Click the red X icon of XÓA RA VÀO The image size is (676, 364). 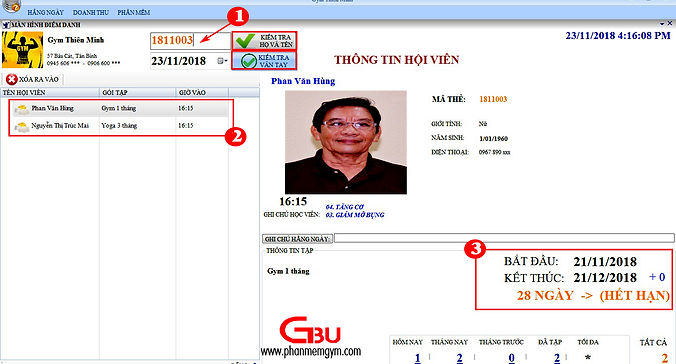[12, 79]
